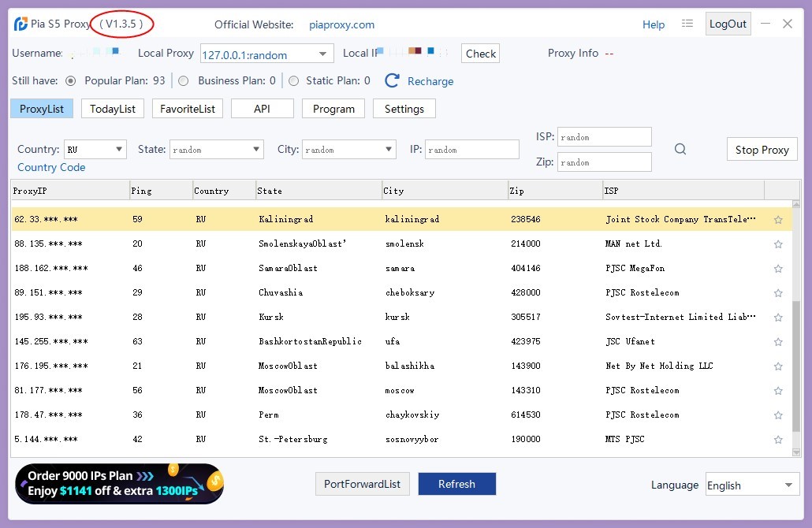812x528 pixels.
Task: Sort by the City column header
Action: (445, 191)
